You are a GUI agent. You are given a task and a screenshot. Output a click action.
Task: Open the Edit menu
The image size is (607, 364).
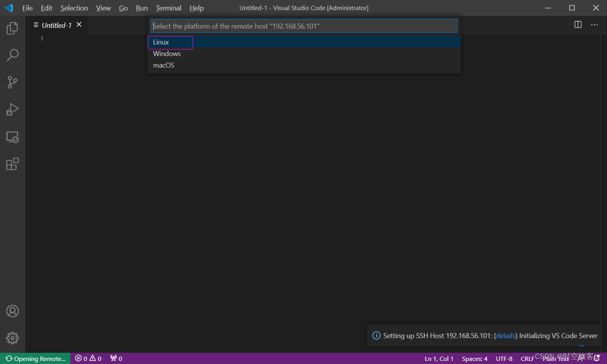click(x=46, y=8)
